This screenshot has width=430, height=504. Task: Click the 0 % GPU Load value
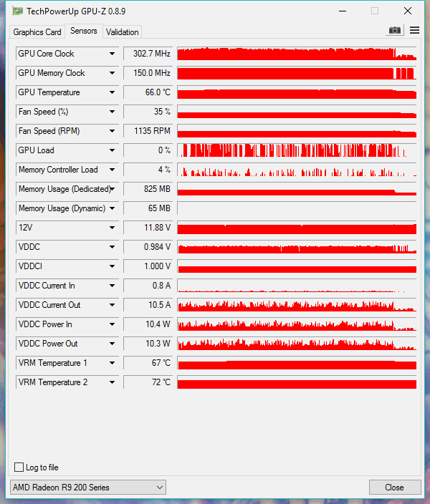tap(148, 150)
